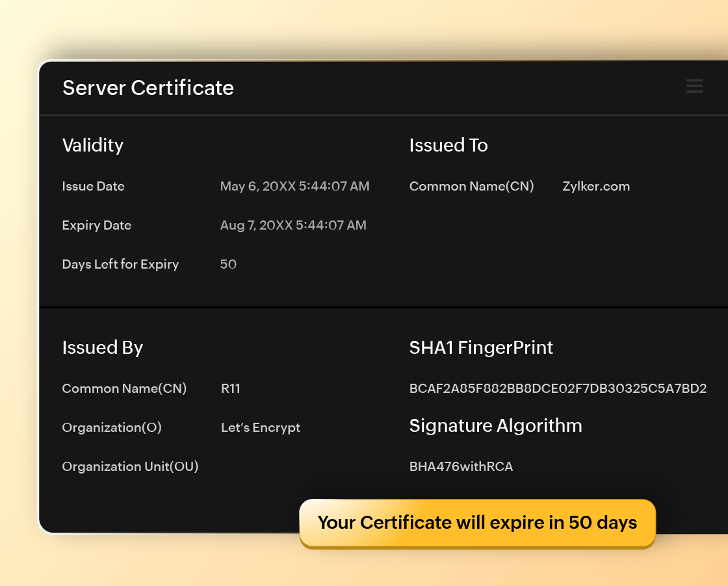Select the Issued To heading
Viewport: 728px width, 586px height.
click(x=448, y=145)
